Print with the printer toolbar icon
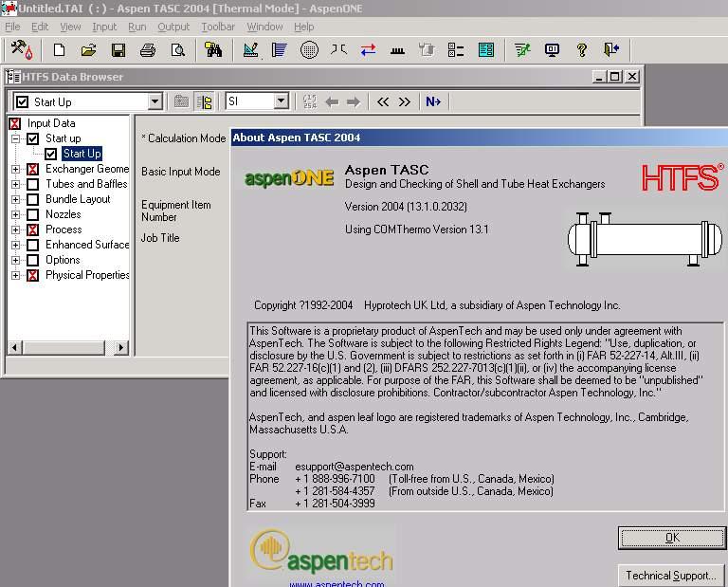The width and height of the screenshot is (728, 587). pos(148,49)
